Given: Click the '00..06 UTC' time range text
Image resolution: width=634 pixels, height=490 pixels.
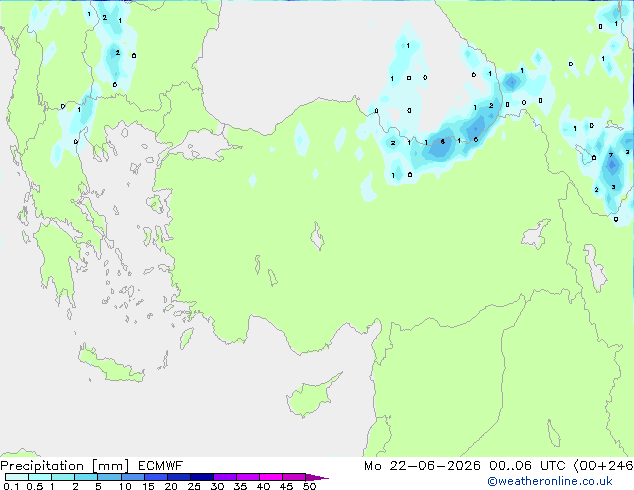Looking at the screenshot, I should click(x=527, y=466).
